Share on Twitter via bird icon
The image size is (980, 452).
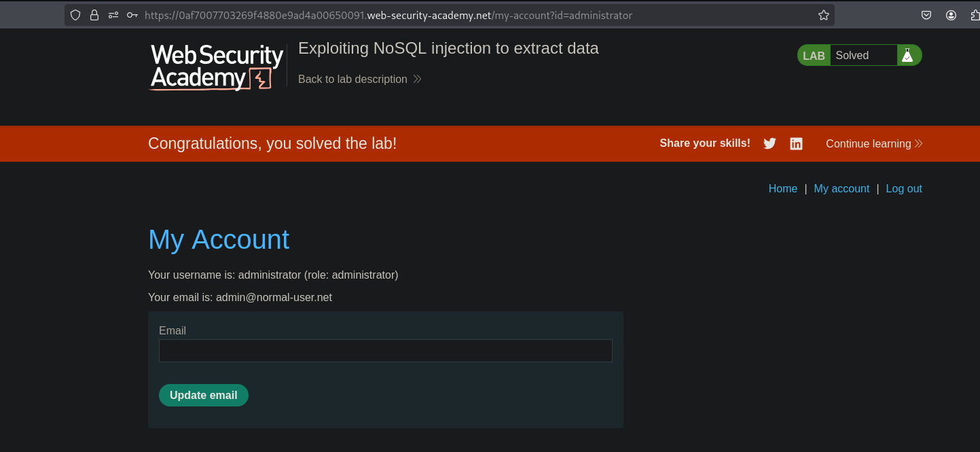tap(769, 143)
